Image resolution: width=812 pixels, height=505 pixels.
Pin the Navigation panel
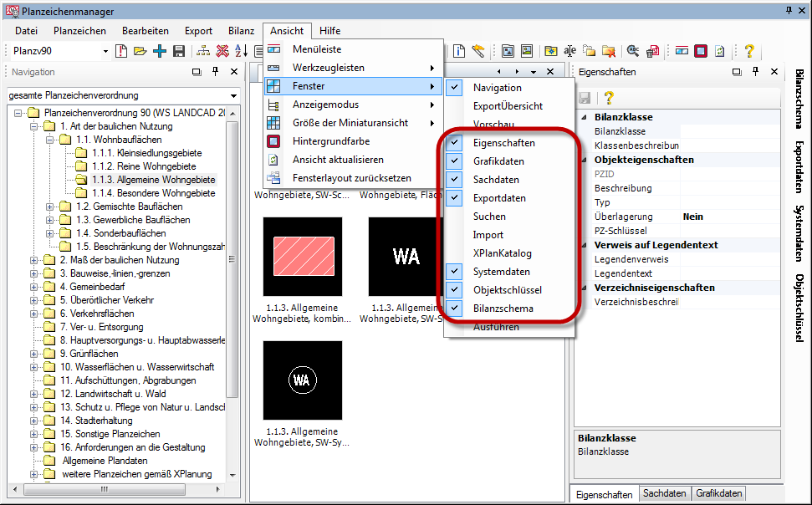215,73
